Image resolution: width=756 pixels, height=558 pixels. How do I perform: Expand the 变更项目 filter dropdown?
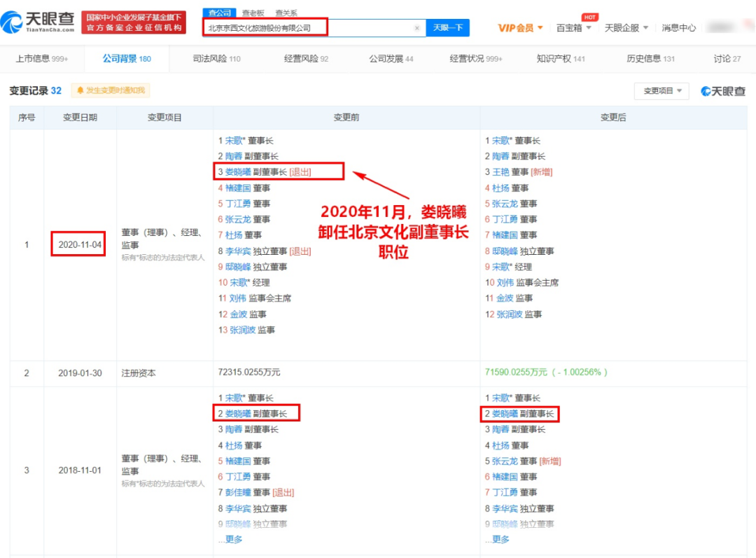pos(662,91)
